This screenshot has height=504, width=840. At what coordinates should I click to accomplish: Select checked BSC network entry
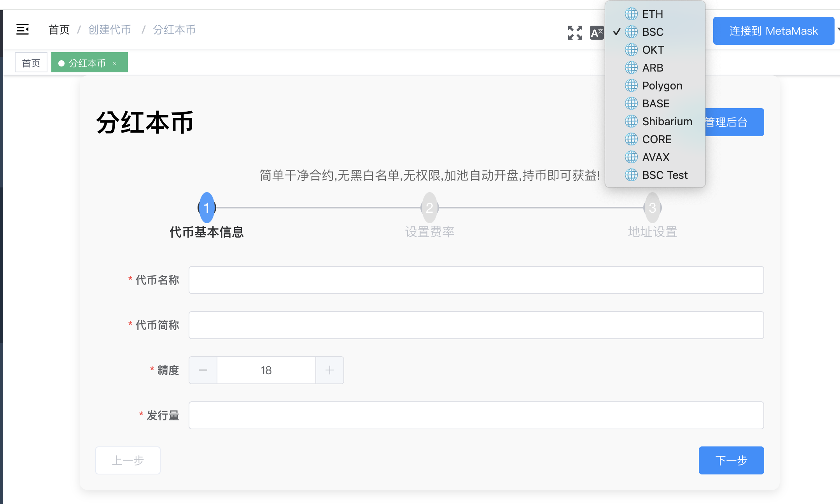point(653,32)
